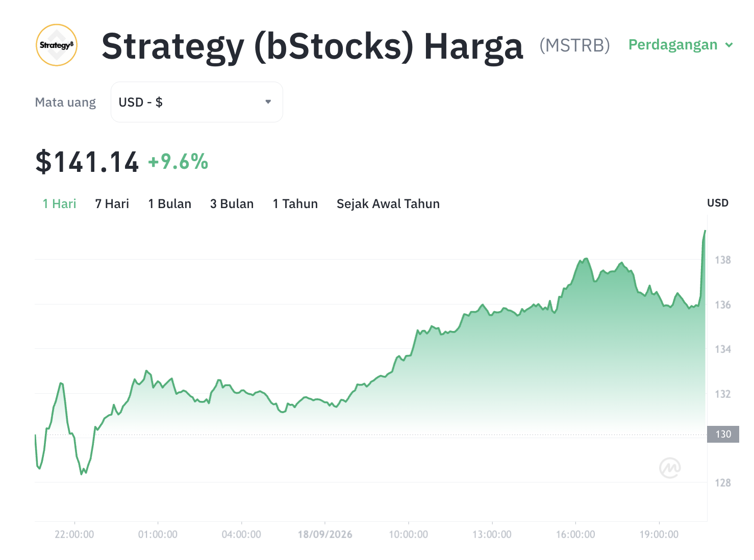Screen dimensions: 754x560
Task: Click the 18/09/2026 date label
Action: coord(325,534)
